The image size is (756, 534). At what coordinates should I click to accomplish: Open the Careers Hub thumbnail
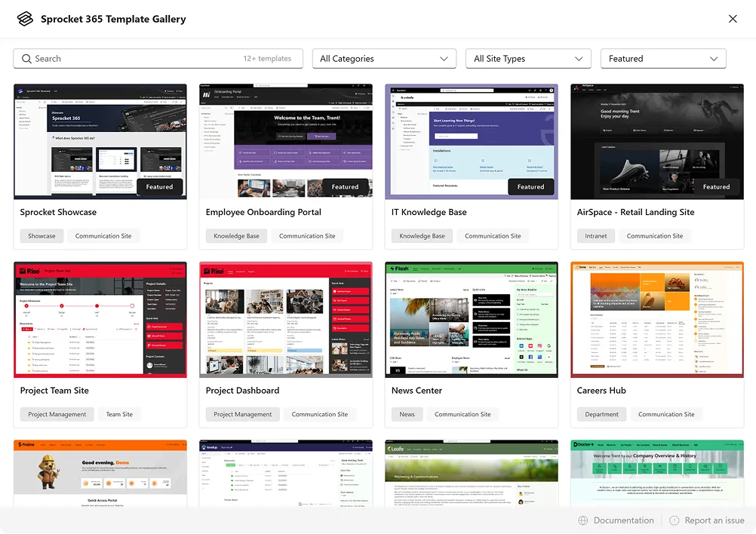coord(657,320)
